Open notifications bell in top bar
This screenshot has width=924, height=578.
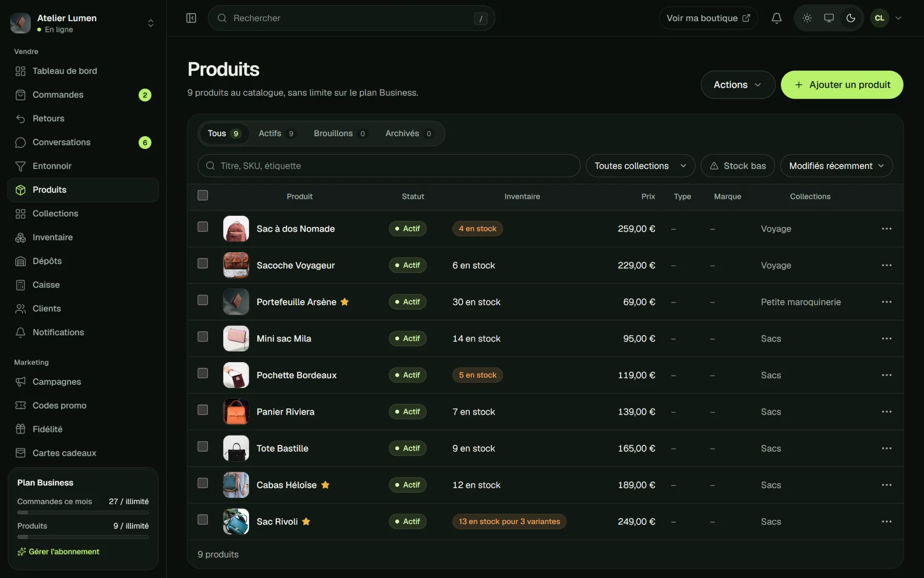777,18
